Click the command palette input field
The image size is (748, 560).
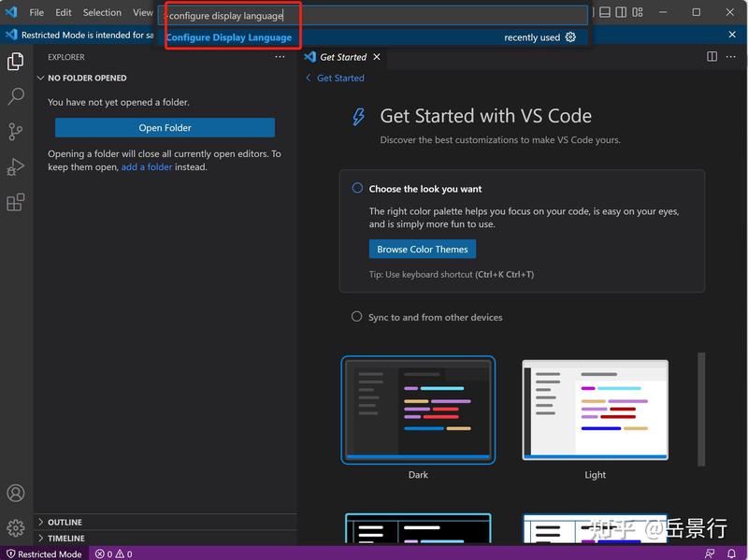point(372,15)
